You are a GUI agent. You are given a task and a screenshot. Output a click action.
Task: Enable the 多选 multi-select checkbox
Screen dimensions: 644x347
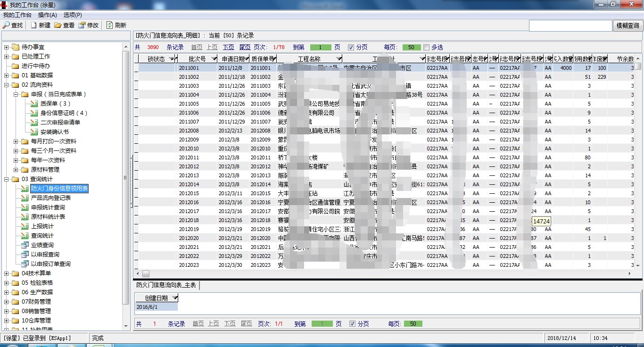pos(427,47)
